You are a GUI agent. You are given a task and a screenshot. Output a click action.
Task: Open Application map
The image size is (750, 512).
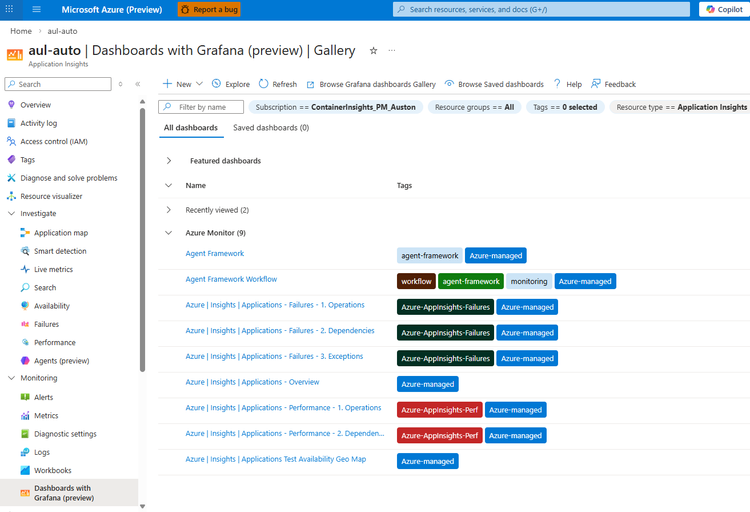coord(61,233)
